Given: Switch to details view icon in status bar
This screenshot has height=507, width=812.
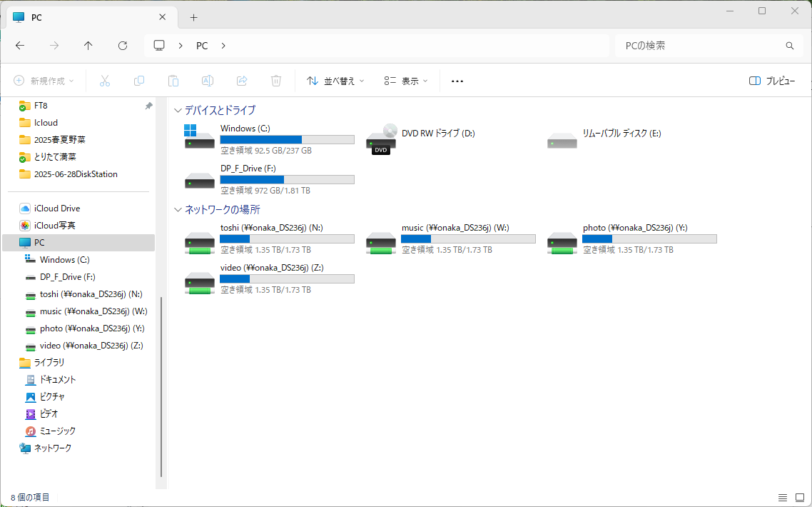Looking at the screenshot, I should tap(783, 498).
